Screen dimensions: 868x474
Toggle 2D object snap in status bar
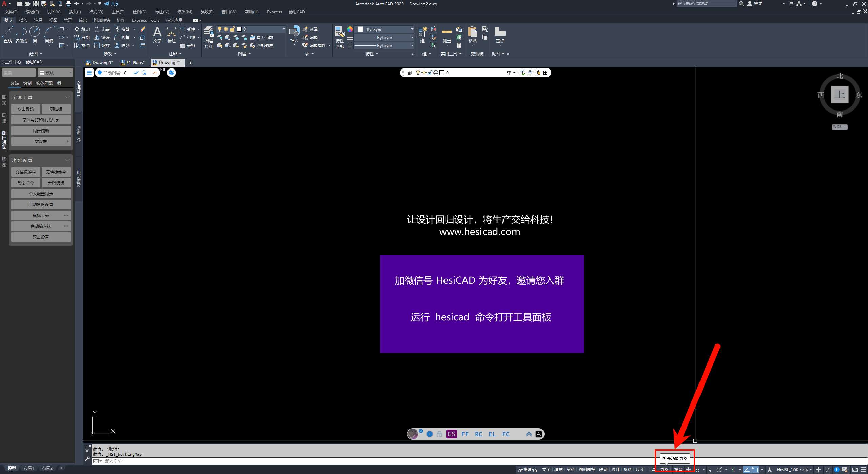coord(755,469)
